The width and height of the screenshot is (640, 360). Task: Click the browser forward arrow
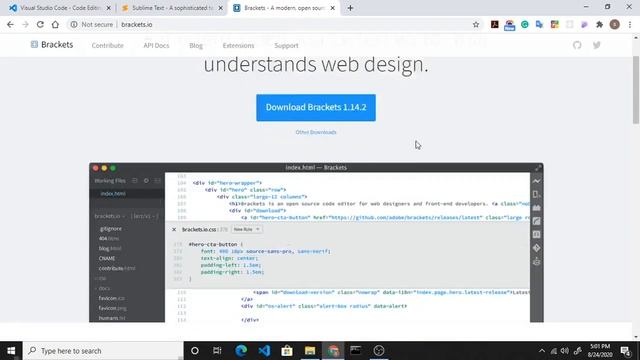[x=25, y=24]
